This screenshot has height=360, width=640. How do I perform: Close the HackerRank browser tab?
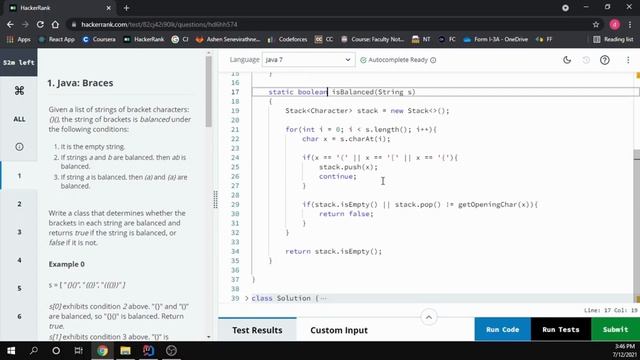[x=109, y=8]
